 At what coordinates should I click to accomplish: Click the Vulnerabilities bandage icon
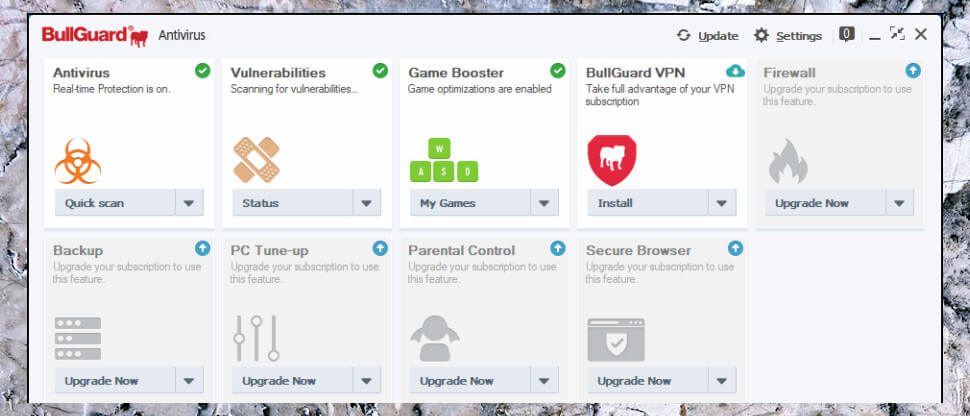(x=256, y=160)
